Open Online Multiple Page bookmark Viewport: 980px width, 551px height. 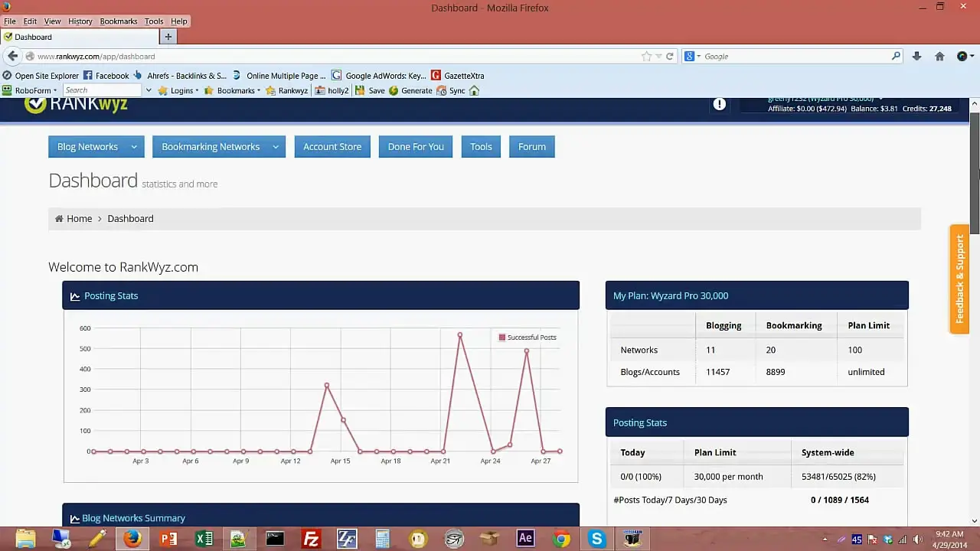(x=279, y=76)
